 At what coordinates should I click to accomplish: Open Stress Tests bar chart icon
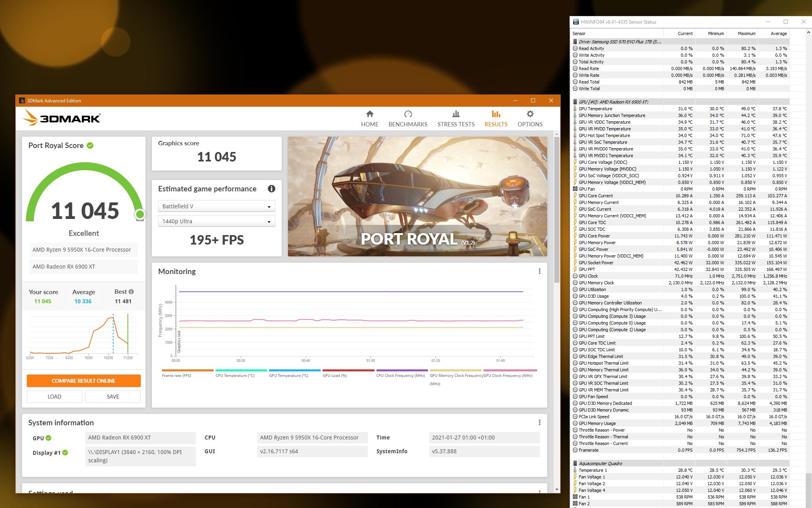[456, 114]
